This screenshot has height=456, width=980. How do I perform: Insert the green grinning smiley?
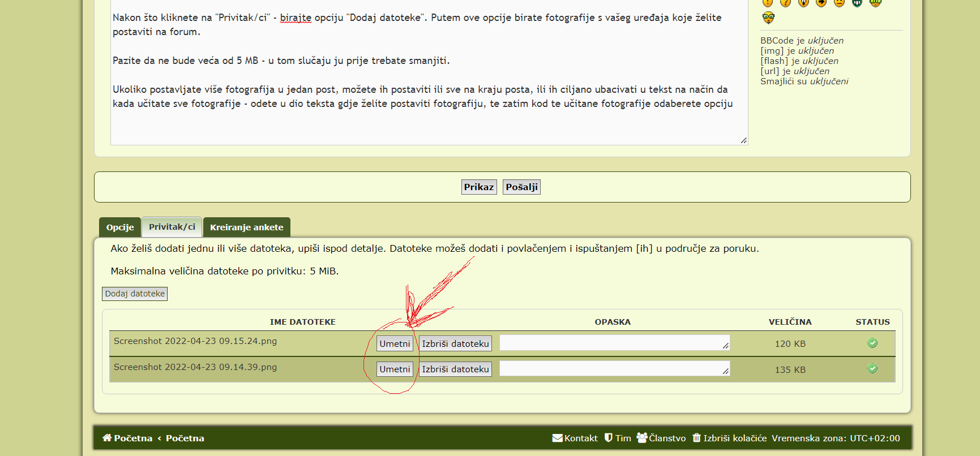[x=857, y=2]
